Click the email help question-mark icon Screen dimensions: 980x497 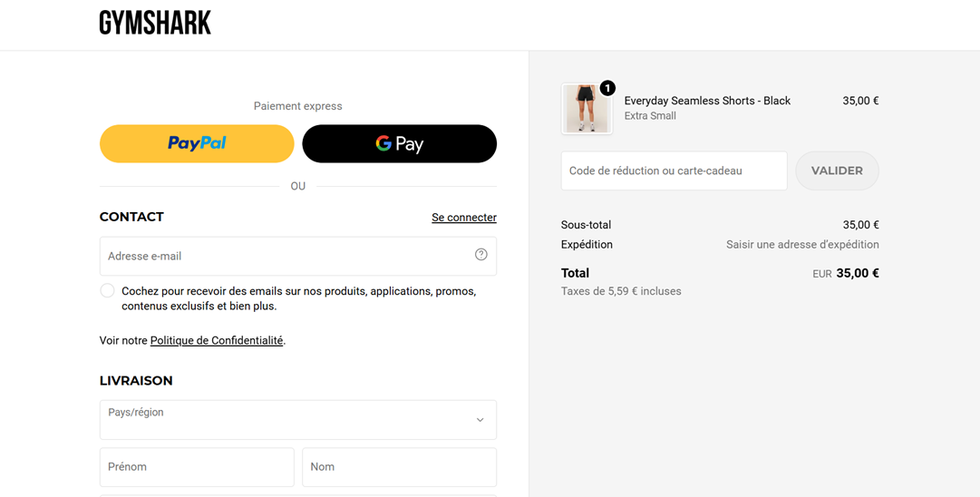(x=480, y=255)
